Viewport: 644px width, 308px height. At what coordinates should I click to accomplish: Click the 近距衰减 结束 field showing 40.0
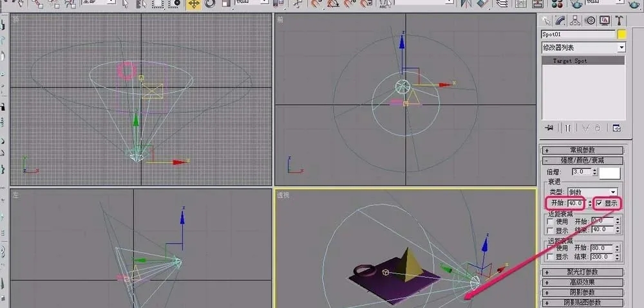(602, 230)
